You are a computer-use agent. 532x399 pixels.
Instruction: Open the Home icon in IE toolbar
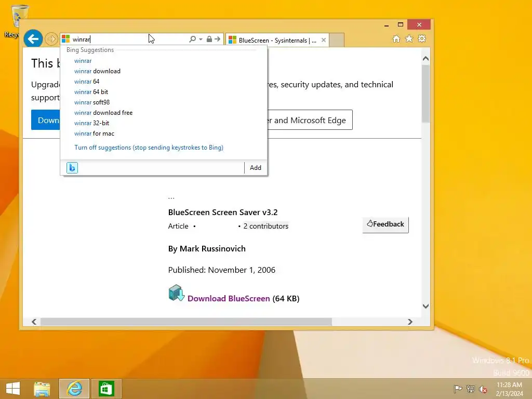coord(396,38)
